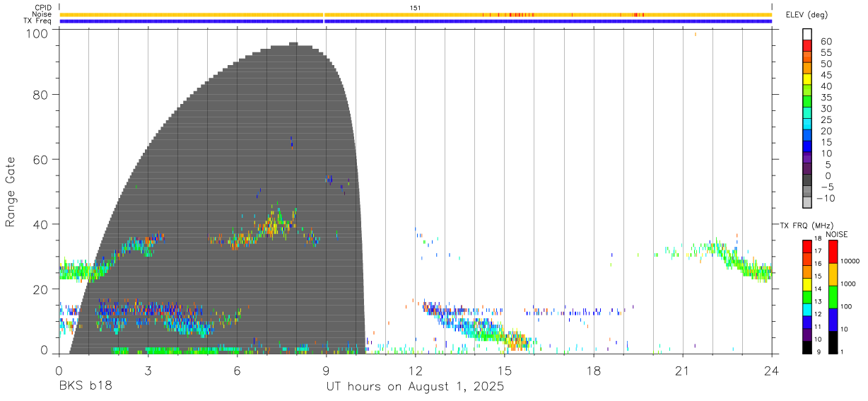Pick the red top swatch in NOISE colorbar
This screenshot has height=401, width=868.
click(833, 251)
